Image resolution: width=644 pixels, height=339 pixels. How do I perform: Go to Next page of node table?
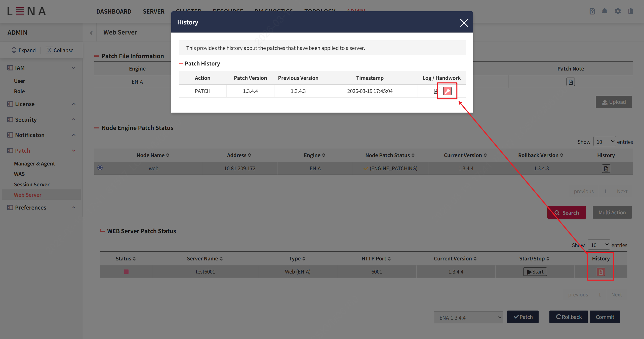[x=622, y=191]
